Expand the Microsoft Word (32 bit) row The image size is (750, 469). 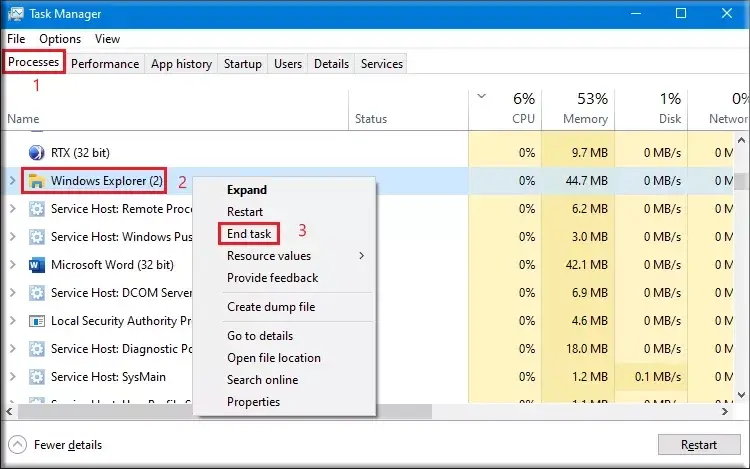tap(12, 265)
